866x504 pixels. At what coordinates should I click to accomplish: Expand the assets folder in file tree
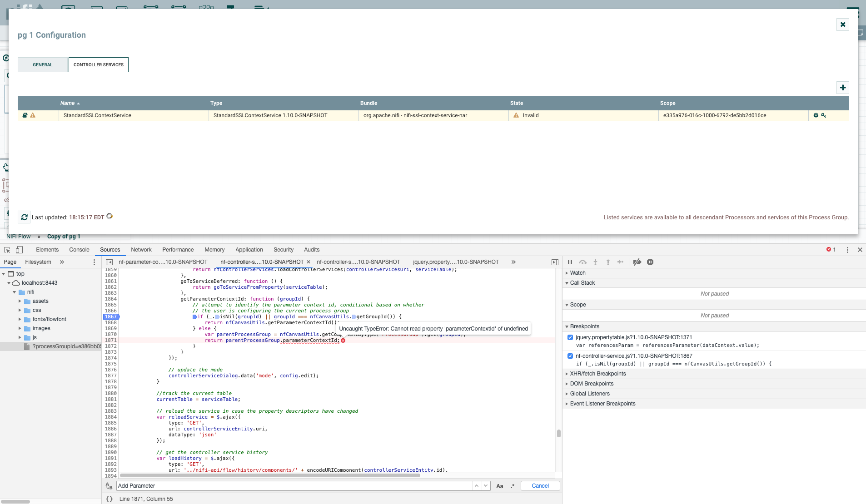[x=20, y=301]
